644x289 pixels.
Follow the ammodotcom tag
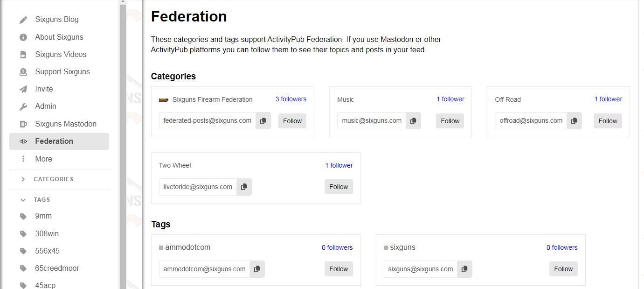(339, 269)
